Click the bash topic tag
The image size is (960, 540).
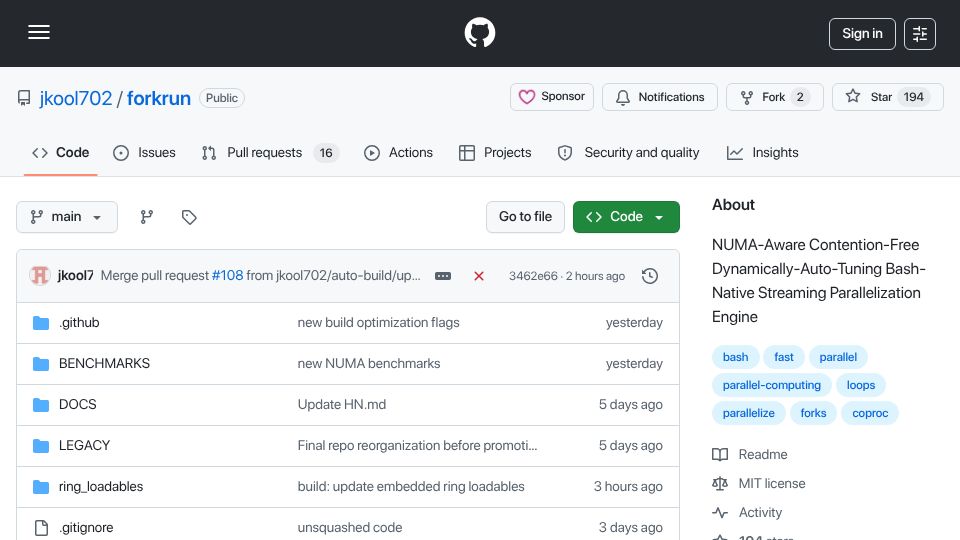735,357
